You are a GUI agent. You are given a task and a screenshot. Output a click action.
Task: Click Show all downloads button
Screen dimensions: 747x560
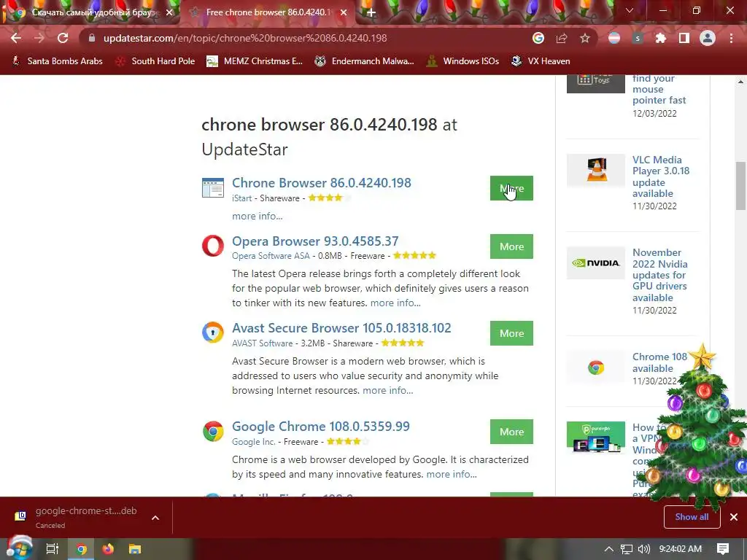coord(692,517)
